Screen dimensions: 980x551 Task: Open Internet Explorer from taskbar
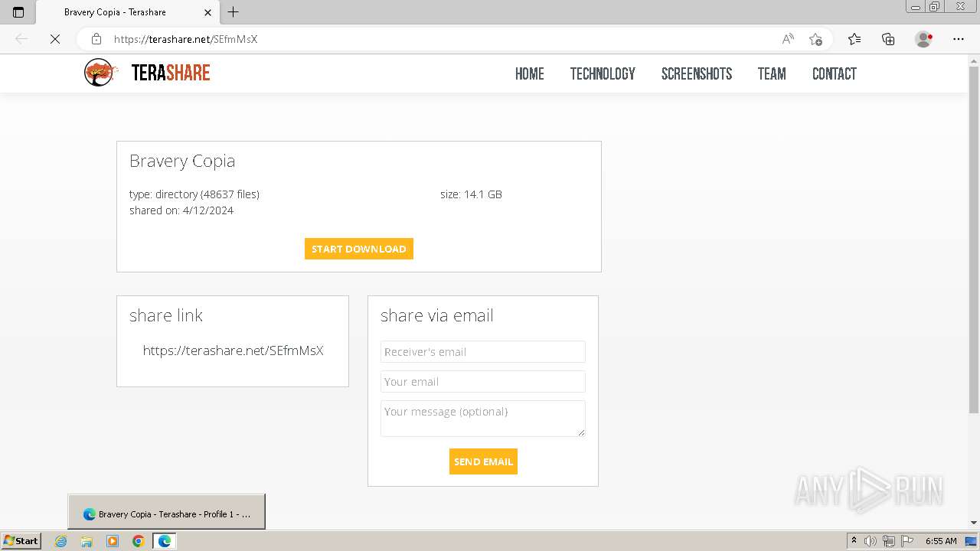click(x=61, y=541)
